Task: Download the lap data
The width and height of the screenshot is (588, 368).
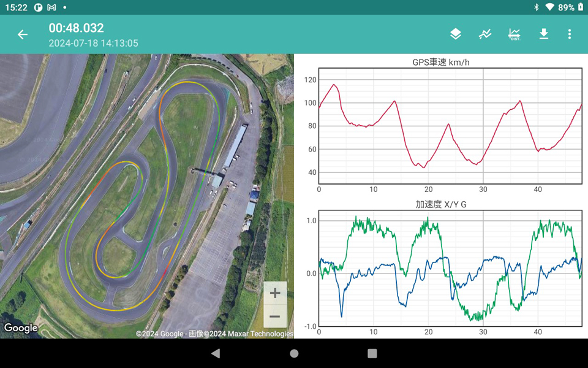Action: [x=544, y=34]
